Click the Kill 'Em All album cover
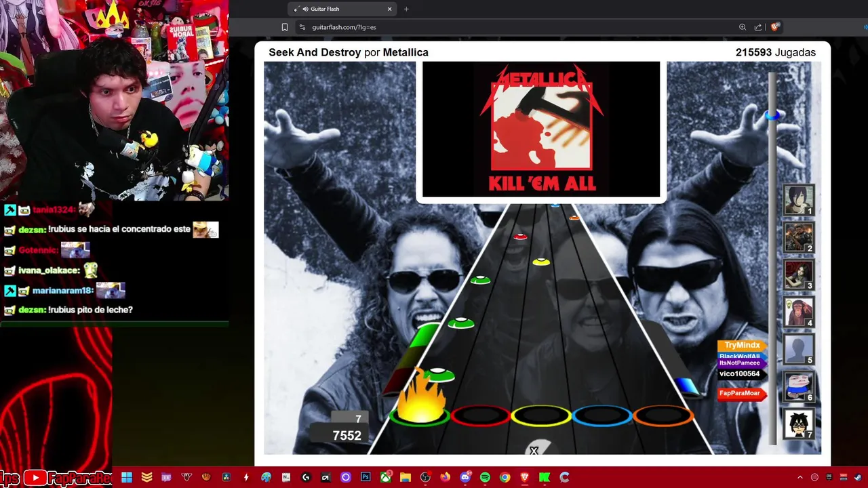The width and height of the screenshot is (868, 488). point(541,129)
